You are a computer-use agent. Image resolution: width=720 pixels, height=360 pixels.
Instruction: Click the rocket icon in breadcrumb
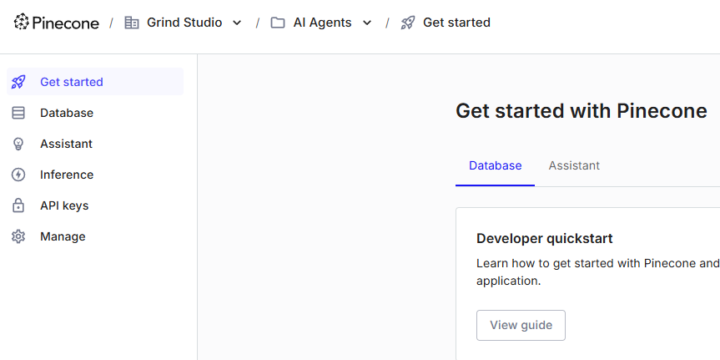(x=407, y=22)
